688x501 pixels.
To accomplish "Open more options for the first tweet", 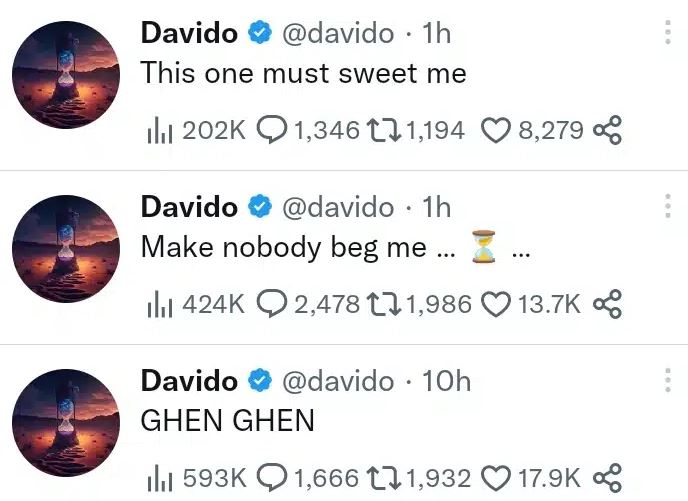I will click(x=668, y=32).
